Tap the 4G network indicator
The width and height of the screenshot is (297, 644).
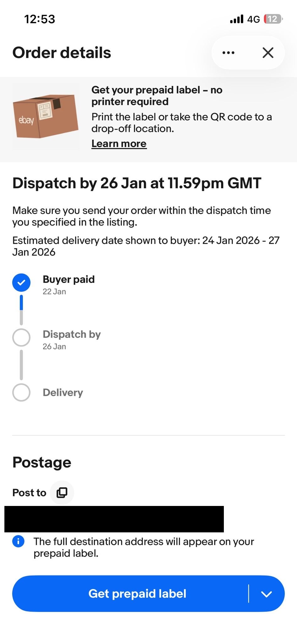click(253, 19)
